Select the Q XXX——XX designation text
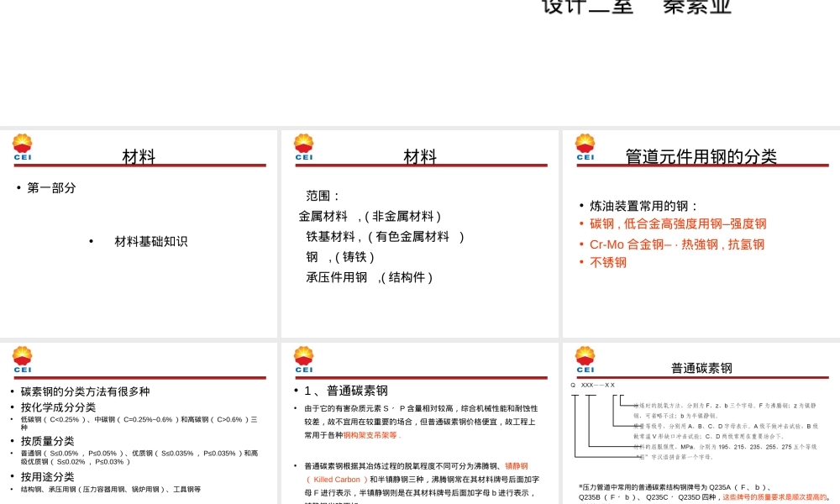 (593, 385)
